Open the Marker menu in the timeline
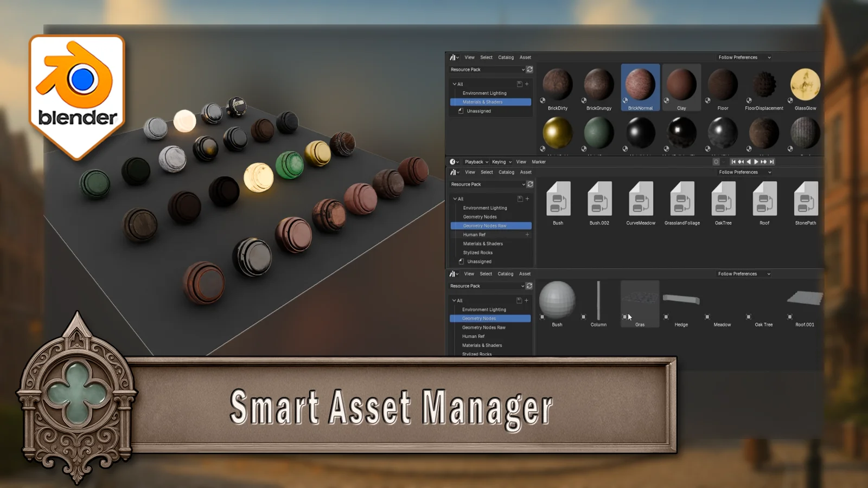 pos(539,162)
